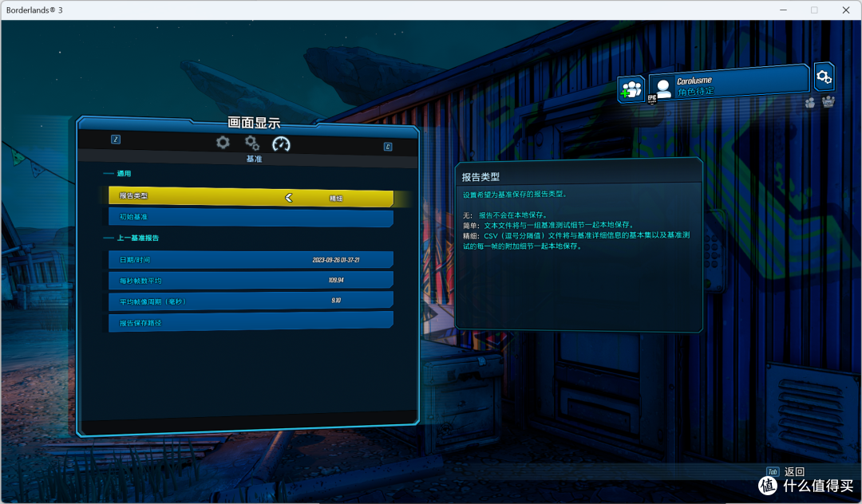Minimize the Borderlands 3 window
Screen dimensions: 862x504
[x=784, y=10]
